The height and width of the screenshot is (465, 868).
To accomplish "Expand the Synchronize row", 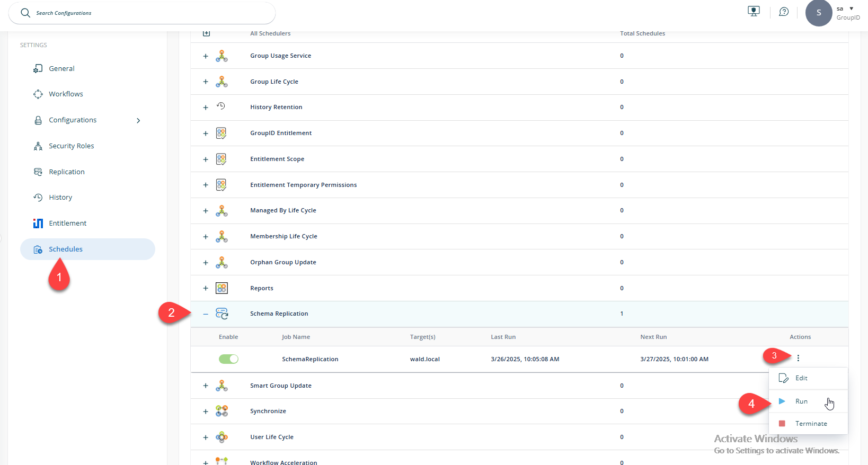I will [206, 412].
